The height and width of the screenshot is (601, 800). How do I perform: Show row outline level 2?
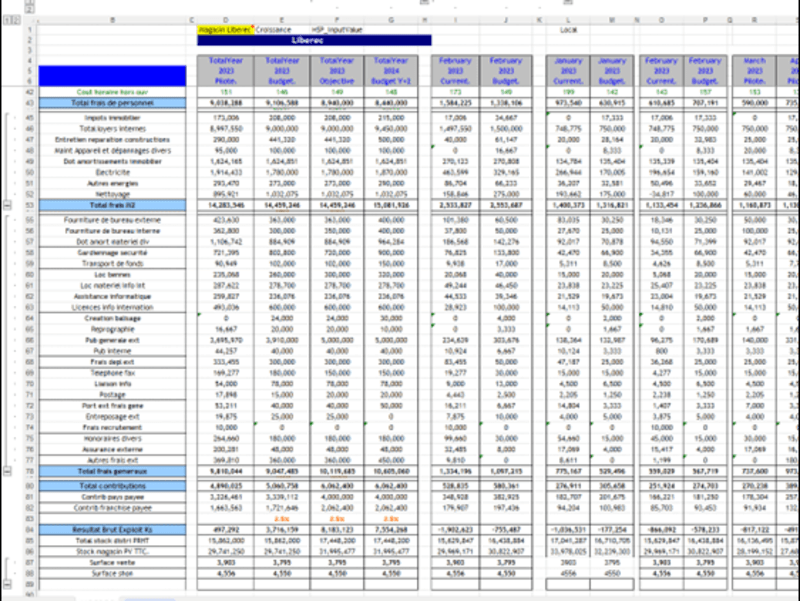point(16,20)
